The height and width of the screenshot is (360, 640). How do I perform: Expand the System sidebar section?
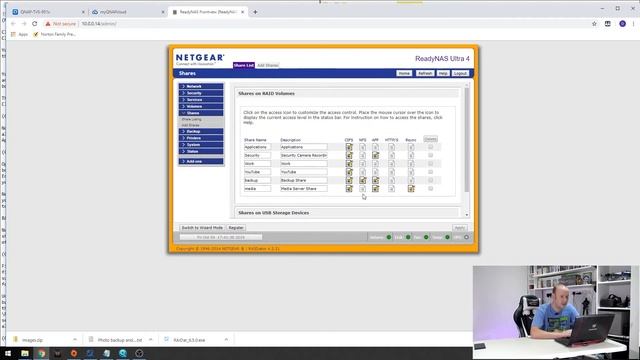201,144
